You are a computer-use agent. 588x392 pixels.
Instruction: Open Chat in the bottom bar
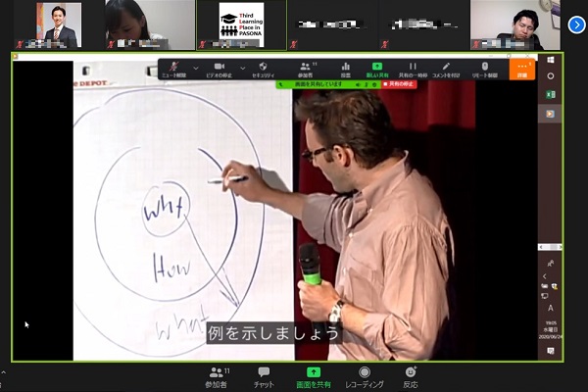click(x=264, y=377)
